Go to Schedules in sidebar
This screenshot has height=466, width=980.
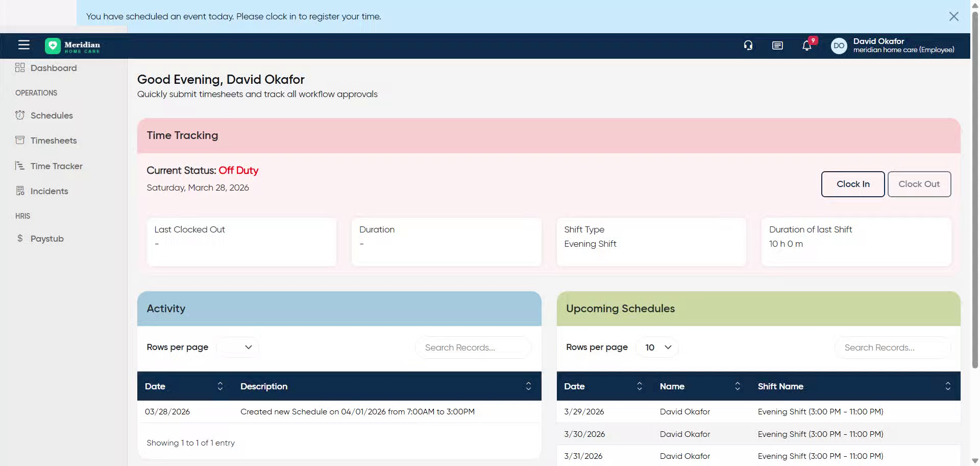coord(52,115)
